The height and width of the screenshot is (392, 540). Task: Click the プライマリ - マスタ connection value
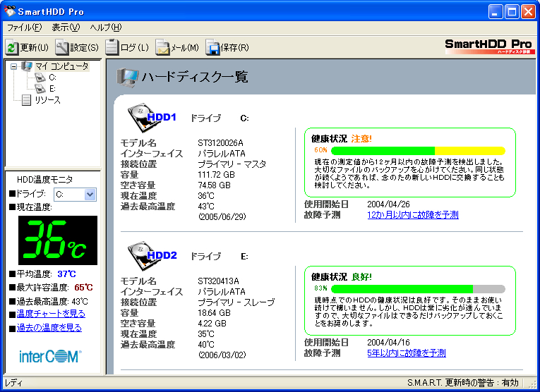pos(232,164)
